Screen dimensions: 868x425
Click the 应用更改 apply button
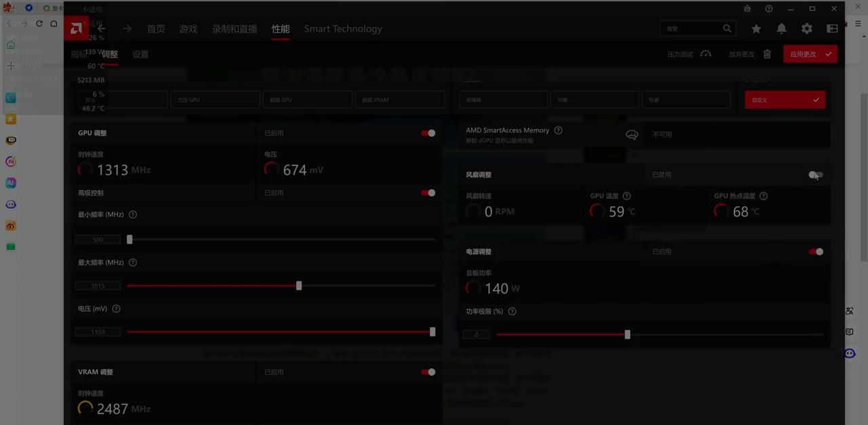[810, 54]
